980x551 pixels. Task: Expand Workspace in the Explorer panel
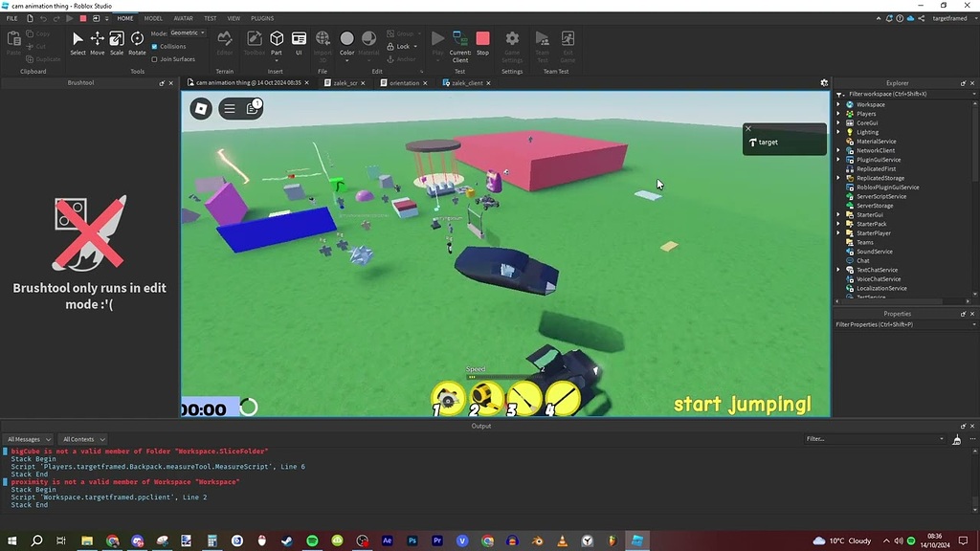point(837,103)
